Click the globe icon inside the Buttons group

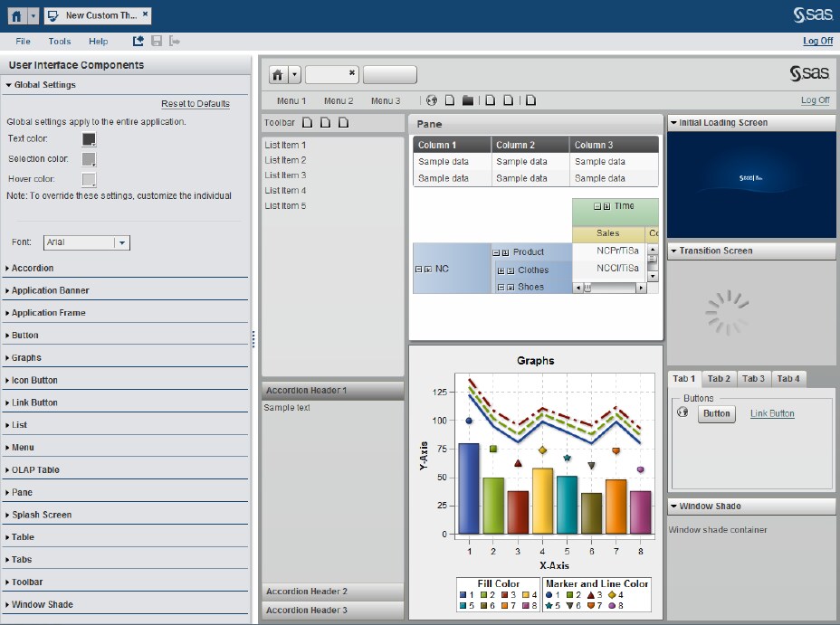pyautogui.click(x=682, y=412)
